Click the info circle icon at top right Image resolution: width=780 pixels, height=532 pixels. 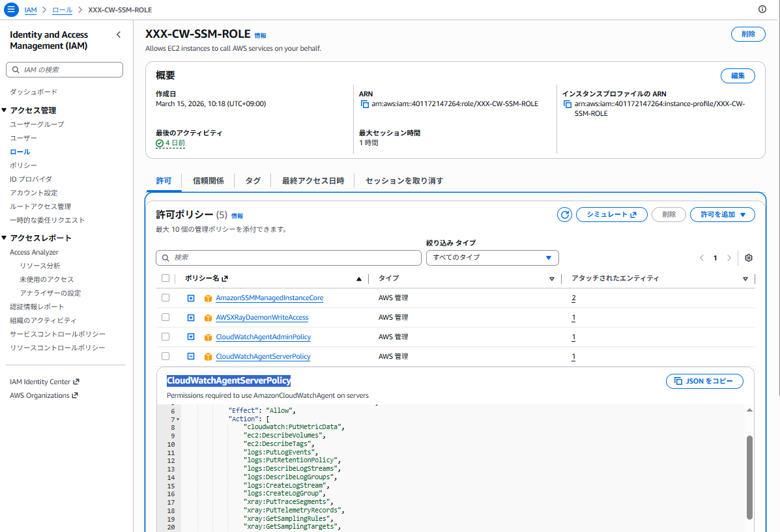click(x=762, y=9)
